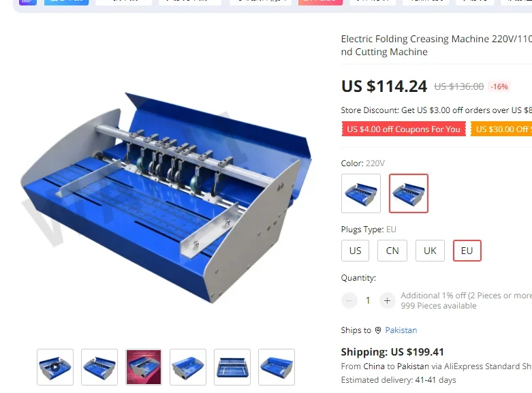View the last product thumbnail

click(277, 367)
